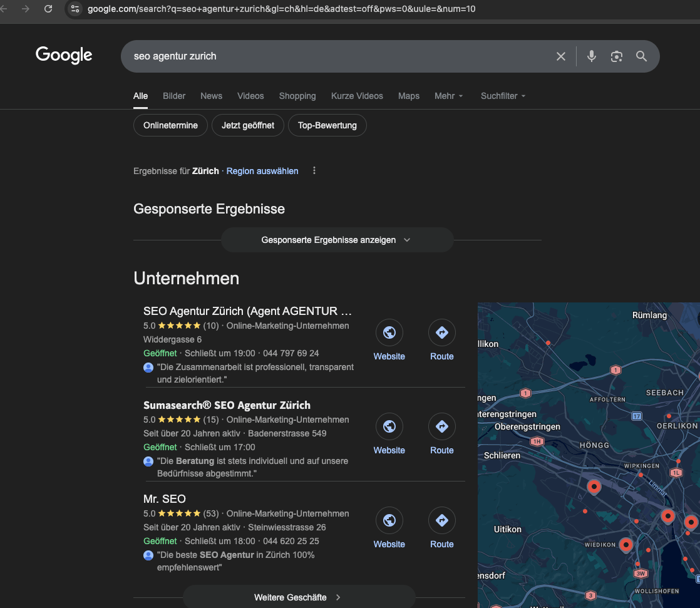Screen dimensions: 700x608
Task: Open Website icon for Sumasearch SEO Agentur
Action: (389, 426)
